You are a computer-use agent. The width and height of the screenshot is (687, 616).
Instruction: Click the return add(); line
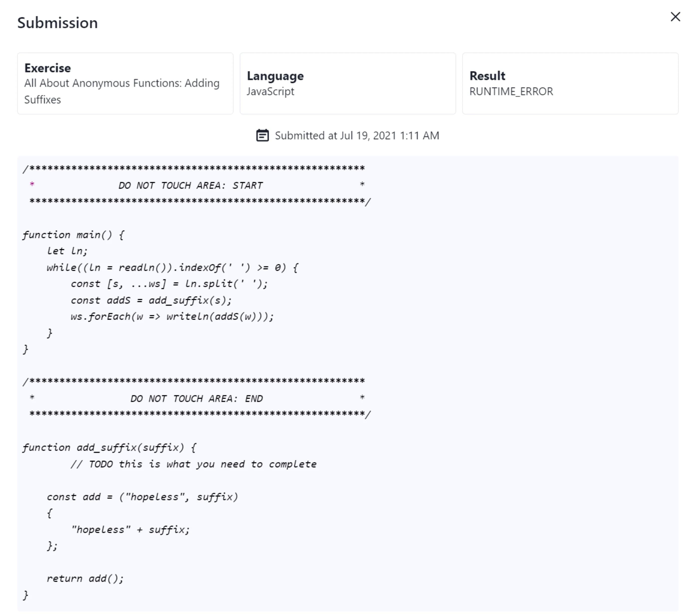point(85,578)
